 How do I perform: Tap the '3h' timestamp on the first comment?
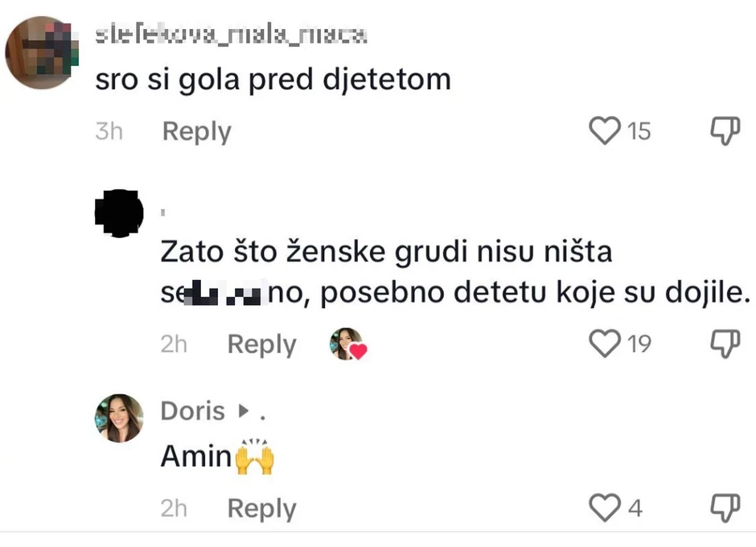109,131
